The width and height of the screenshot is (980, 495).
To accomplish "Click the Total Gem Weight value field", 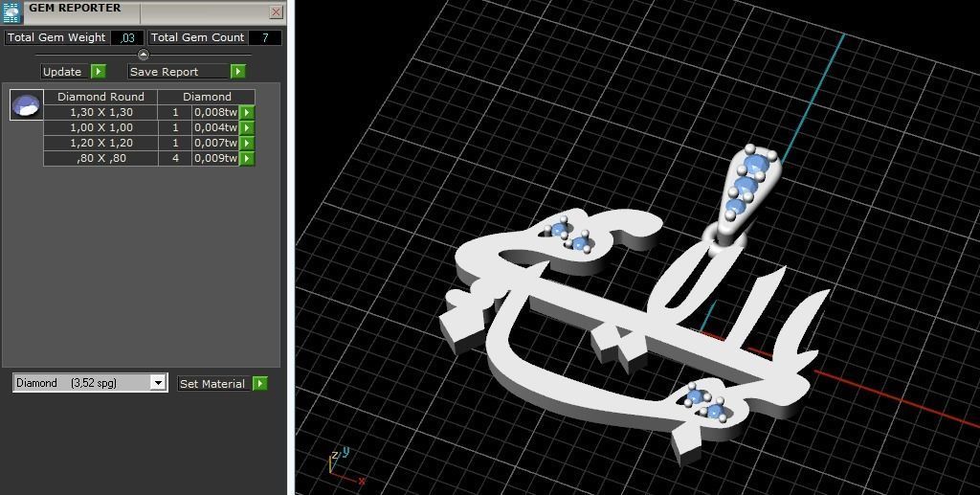I will tap(127, 37).
